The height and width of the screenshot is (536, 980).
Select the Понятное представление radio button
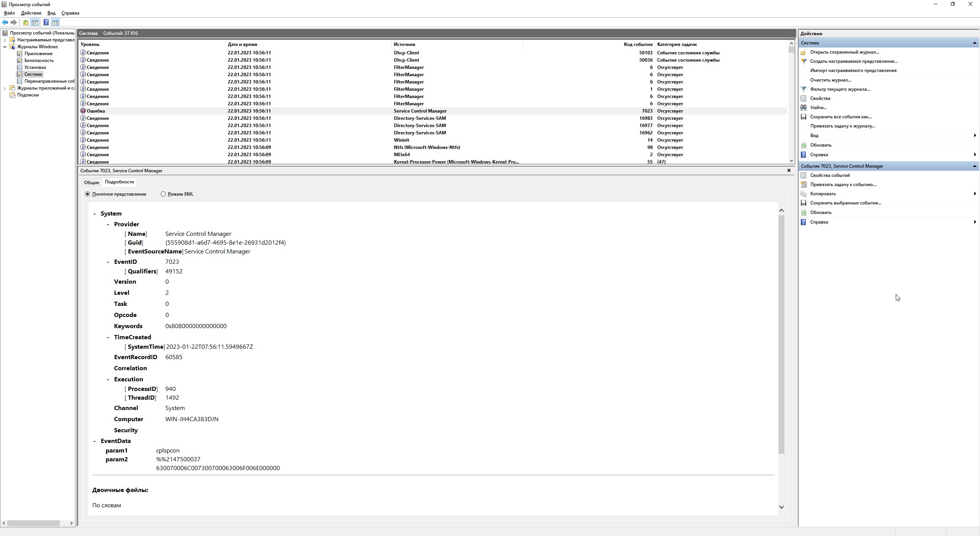pos(88,194)
